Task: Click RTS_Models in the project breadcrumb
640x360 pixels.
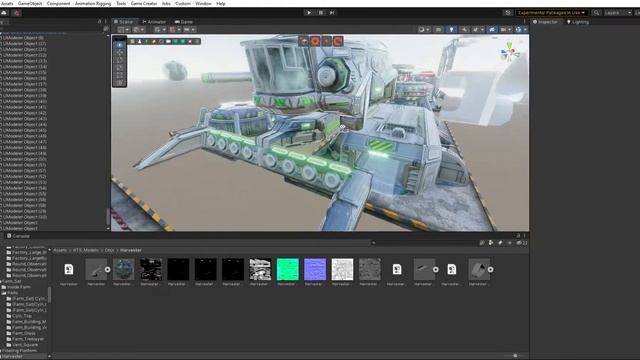Action: click(x=86, y=250)
